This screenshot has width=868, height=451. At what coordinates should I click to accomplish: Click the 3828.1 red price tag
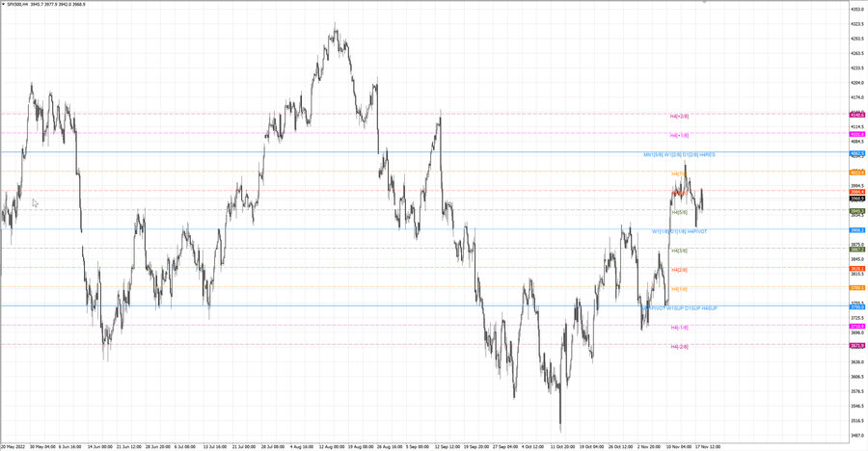coord(857,269)
